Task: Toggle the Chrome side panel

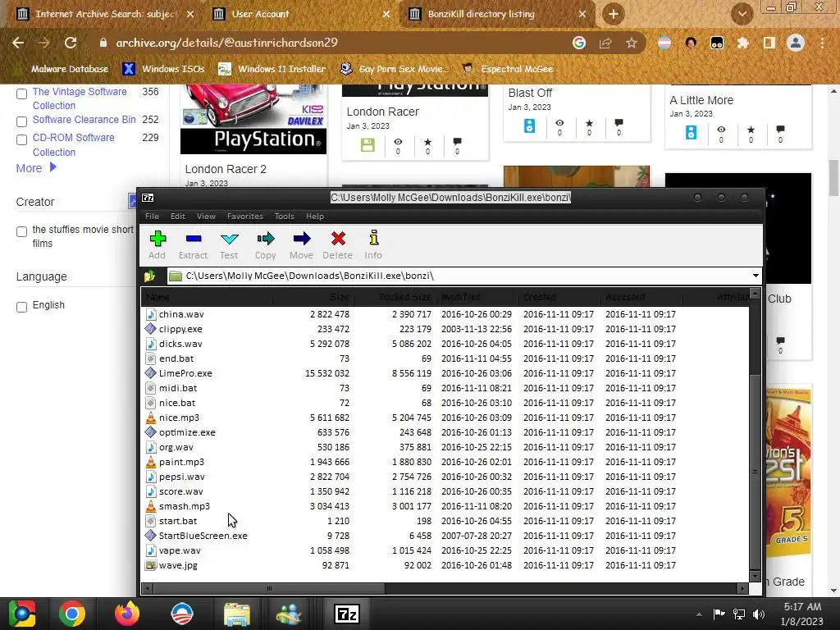Action: click(769, 43)
